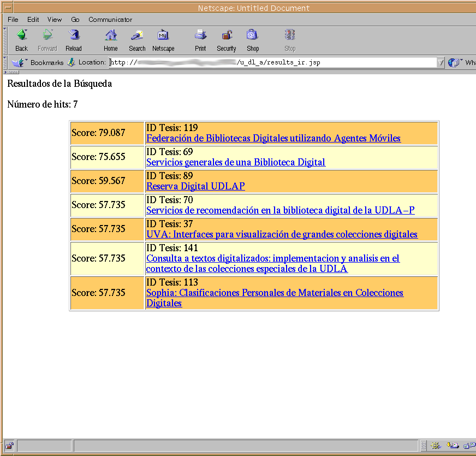Open the Search toolbar button
The width and height of the screenshot is (476, 456).
click(137, 40)
